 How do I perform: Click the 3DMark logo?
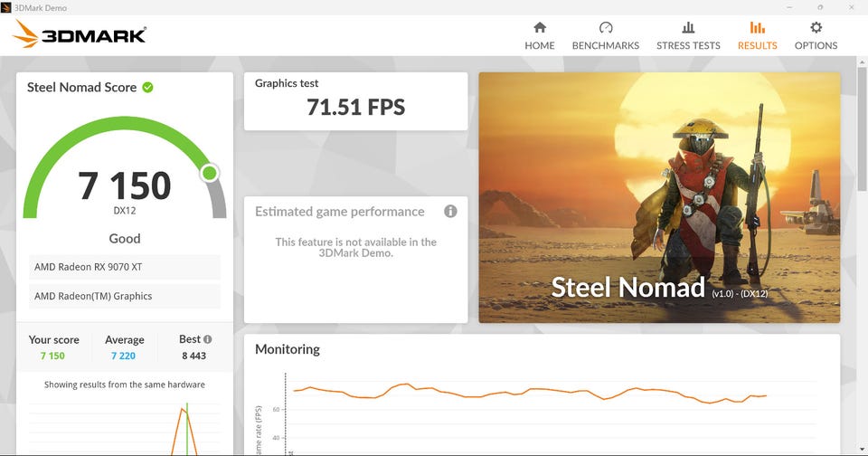click(80, 34)
